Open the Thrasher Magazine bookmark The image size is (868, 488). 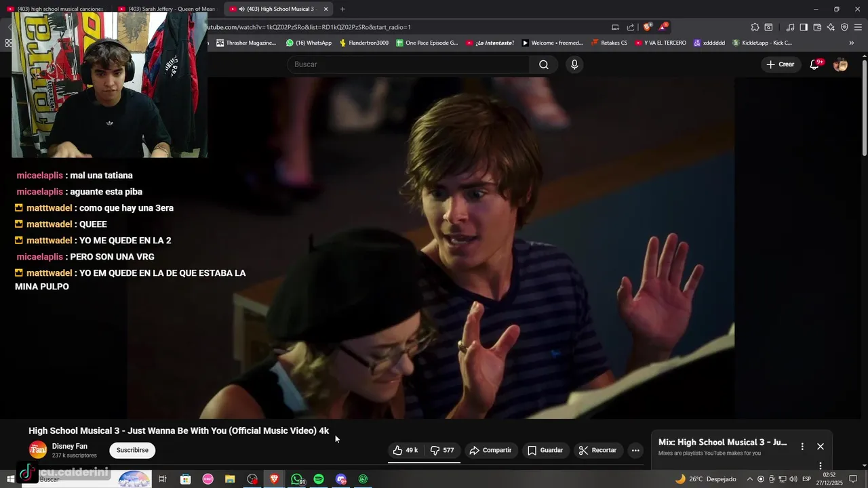pos(246,43)
